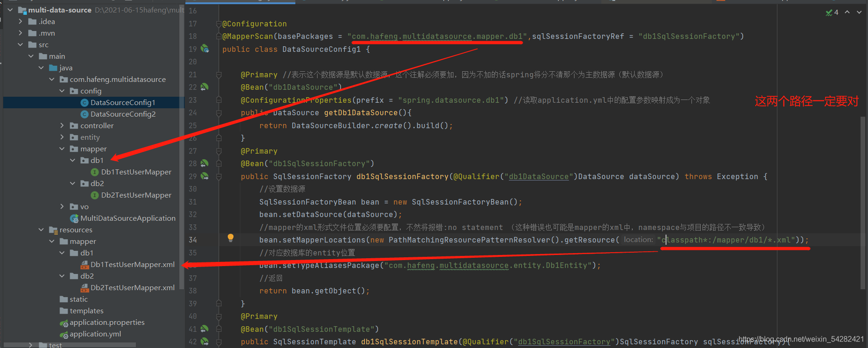This screenshot has height=348, width=868.
Task: Open MultiDataSourceApplication class
Action: click(x=128, y=218)
